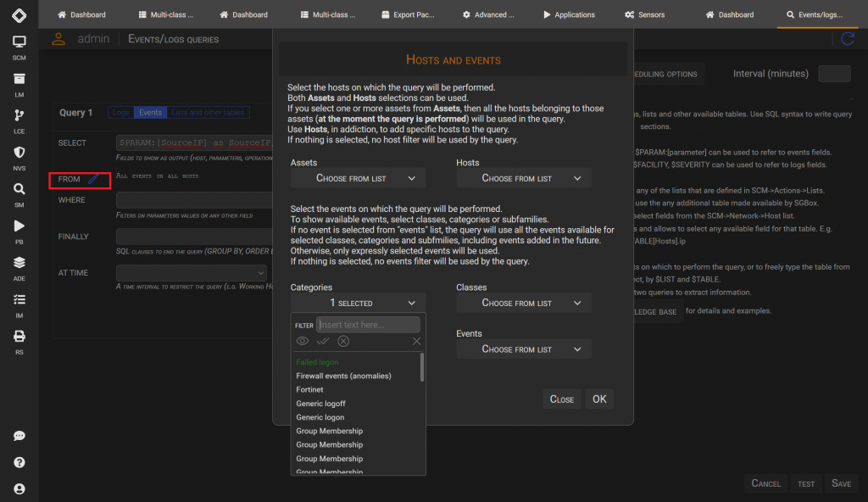868x502 pixels.
Task: Open the ADE layers module icon
Action: point(19,263)
